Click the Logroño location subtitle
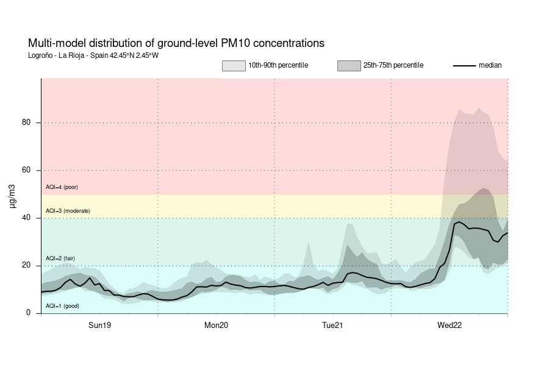The image size is (549, 392). click(93, 55)
